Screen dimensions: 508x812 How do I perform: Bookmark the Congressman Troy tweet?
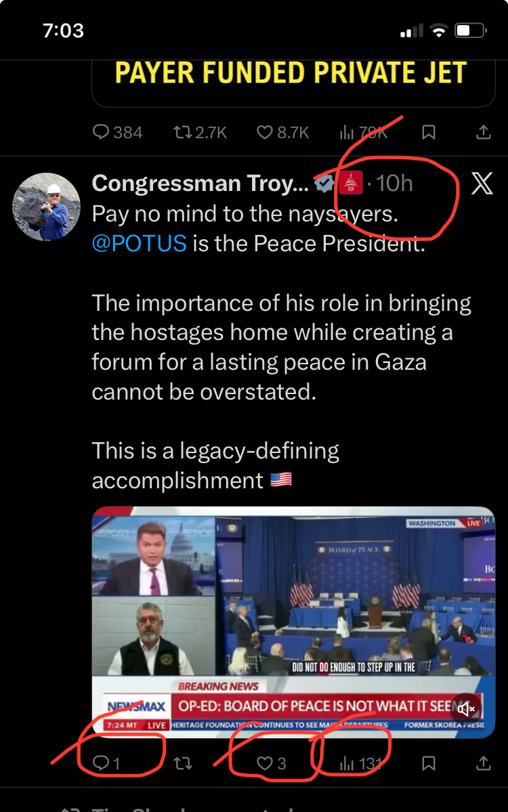[x=428, y=763]
